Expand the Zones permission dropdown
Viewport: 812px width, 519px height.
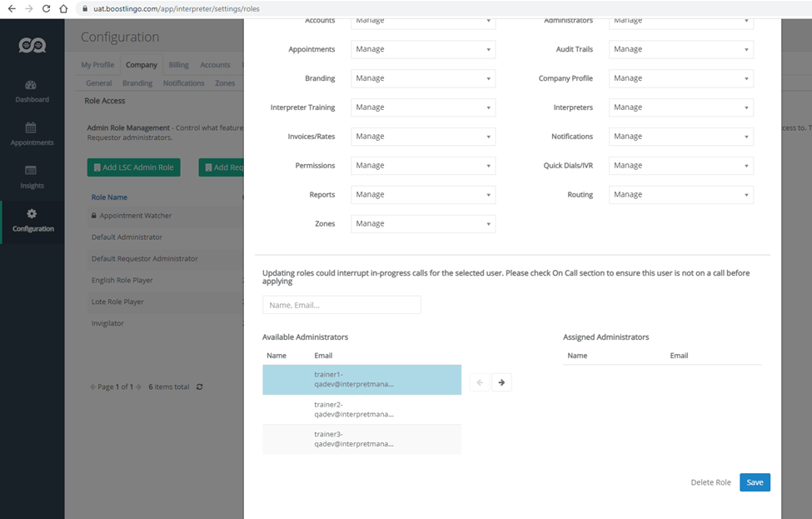[423, 224]
